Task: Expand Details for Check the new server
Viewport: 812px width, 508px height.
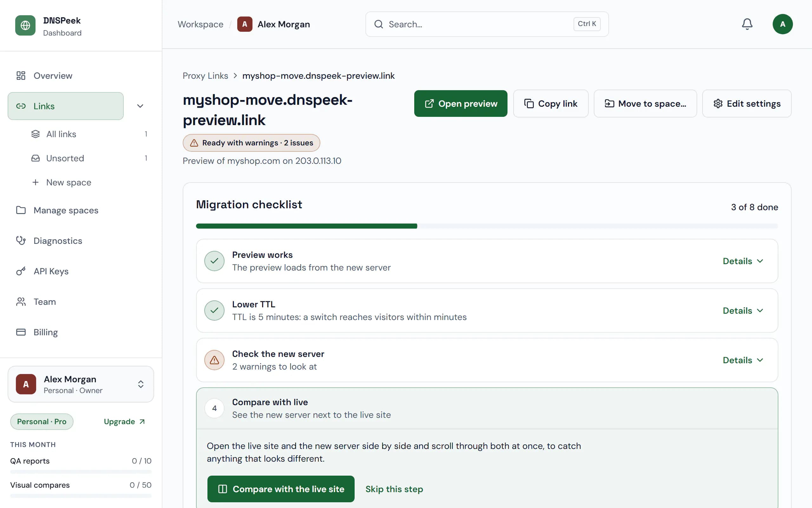Action: pos(743,360)
